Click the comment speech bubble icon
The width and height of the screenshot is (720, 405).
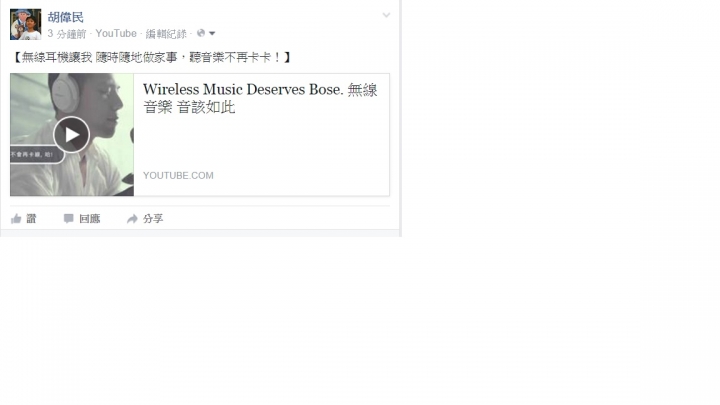coord(68,219)
